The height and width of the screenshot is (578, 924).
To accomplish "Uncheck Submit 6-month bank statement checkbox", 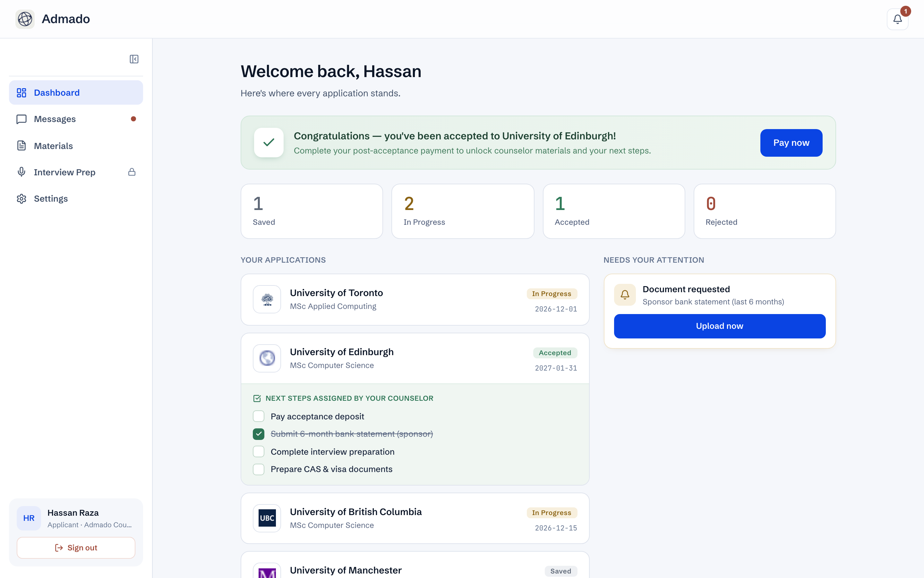I will (259, 434).
